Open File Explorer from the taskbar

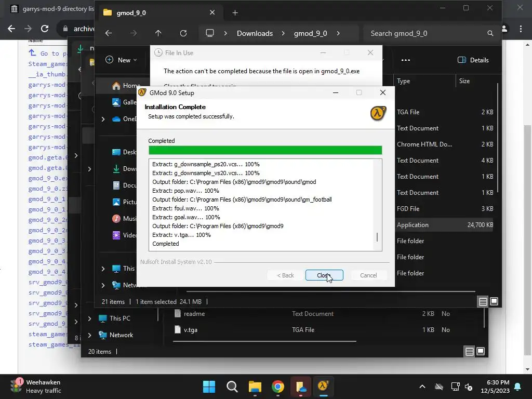[x=255, y=387]
